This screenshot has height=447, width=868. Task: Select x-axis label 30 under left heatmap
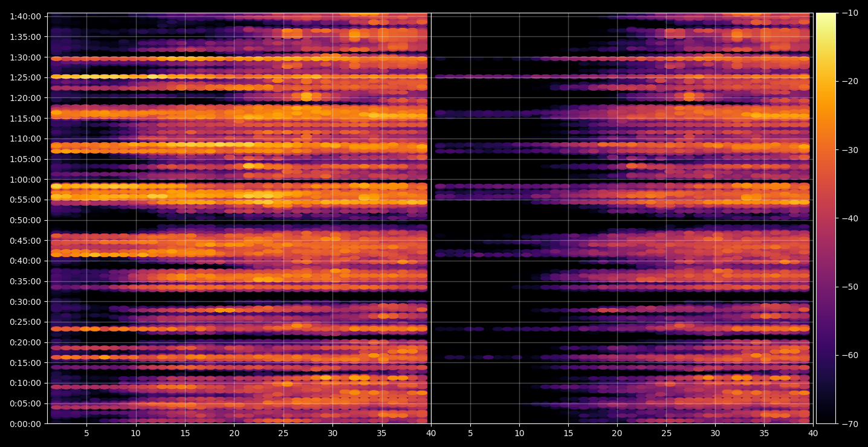pos(332,434)
